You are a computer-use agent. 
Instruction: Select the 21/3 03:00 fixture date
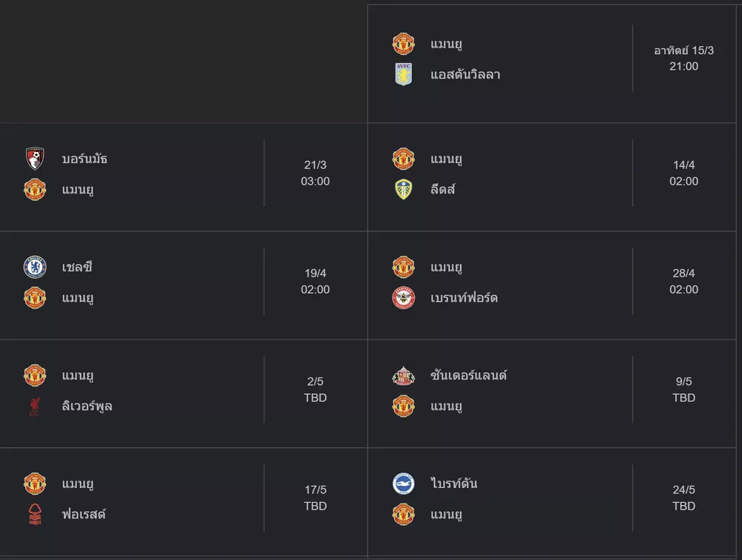click(315, 174)
